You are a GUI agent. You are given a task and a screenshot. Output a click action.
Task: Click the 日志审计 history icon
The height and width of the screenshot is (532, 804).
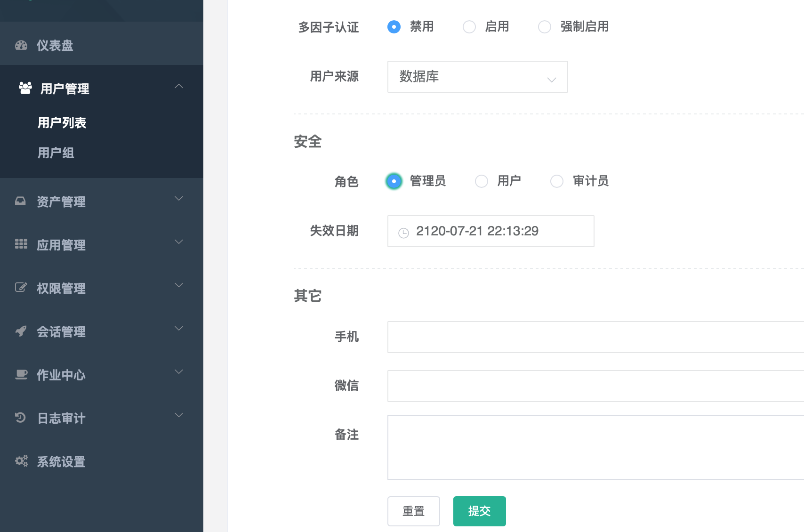coord(20,418)
